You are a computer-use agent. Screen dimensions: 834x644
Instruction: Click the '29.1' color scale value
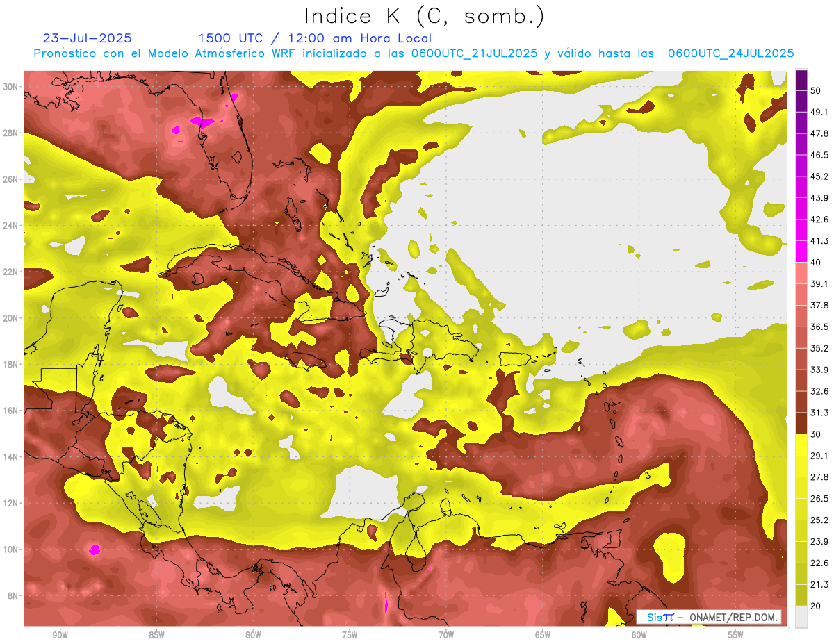[819, 456]
